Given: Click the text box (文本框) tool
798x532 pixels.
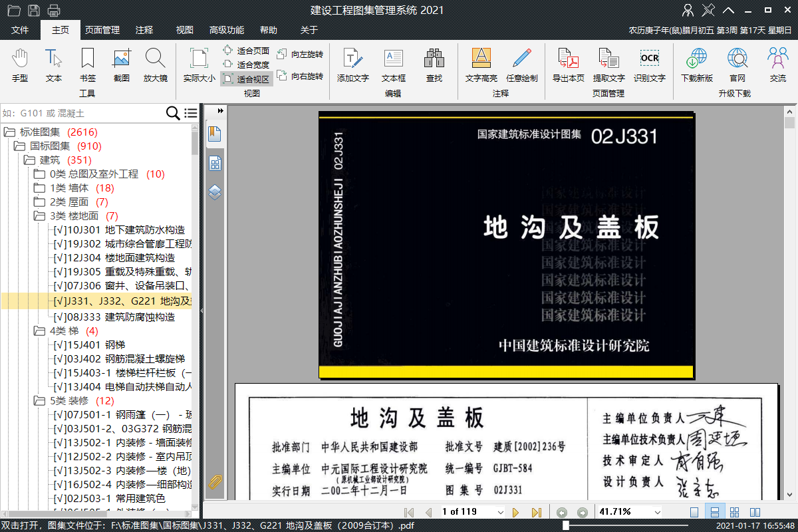Looking at the screenshot, I should point(394,65).
